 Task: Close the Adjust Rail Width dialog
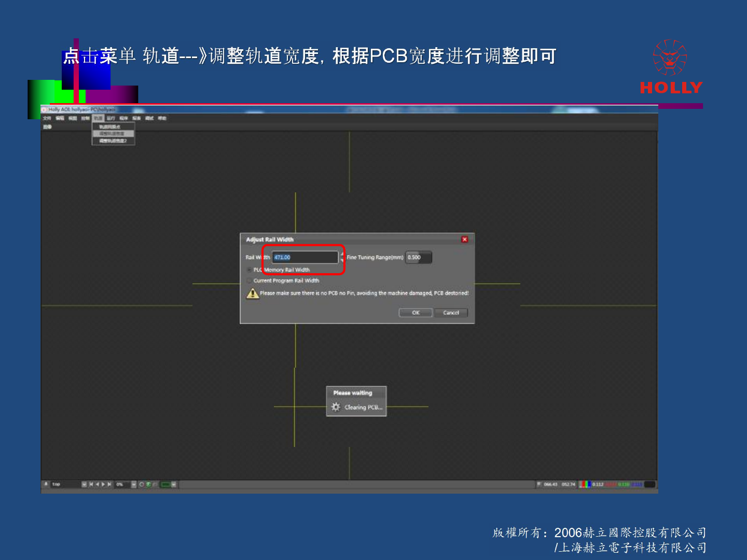pos(465,239)
